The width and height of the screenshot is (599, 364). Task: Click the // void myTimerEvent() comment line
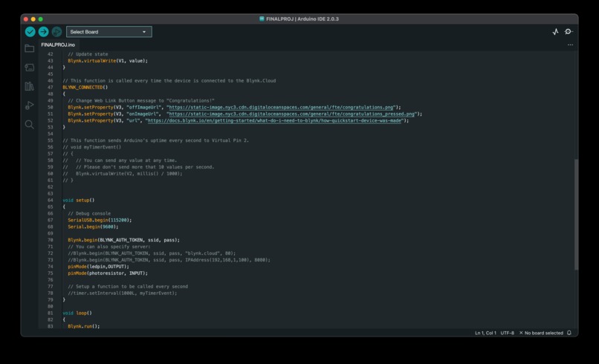[x=91, y=147]
